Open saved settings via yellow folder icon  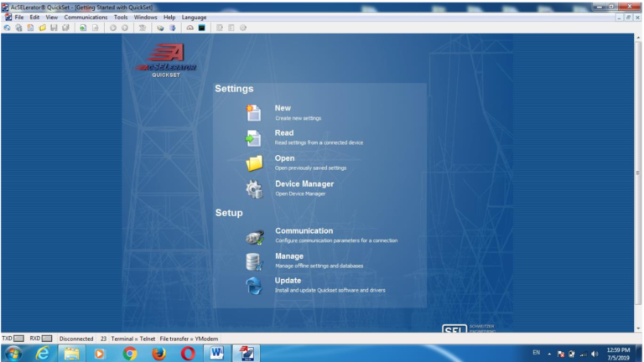coord(254,163)
